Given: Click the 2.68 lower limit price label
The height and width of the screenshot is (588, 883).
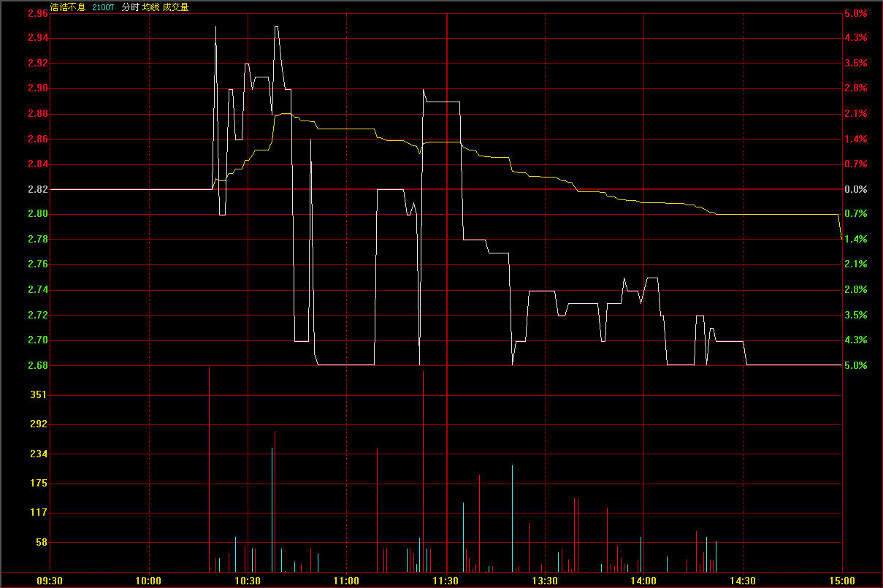Looking at the screenshot, I should (x=38, y=366).
